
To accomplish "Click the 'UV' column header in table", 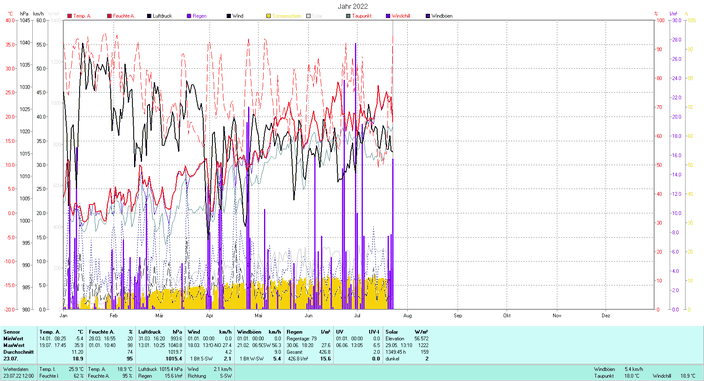I will (340, 332).
